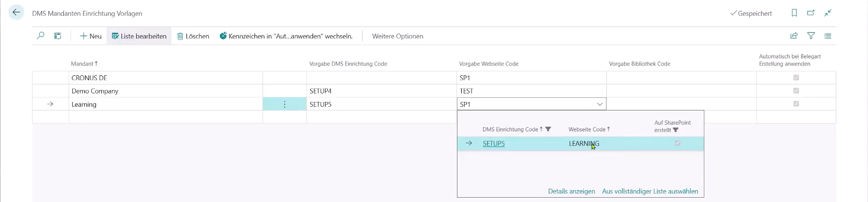Open Weitere Optionen menu
Viewport: 868px width, 202px height.
pyautogui.click(x=397, y=36)
